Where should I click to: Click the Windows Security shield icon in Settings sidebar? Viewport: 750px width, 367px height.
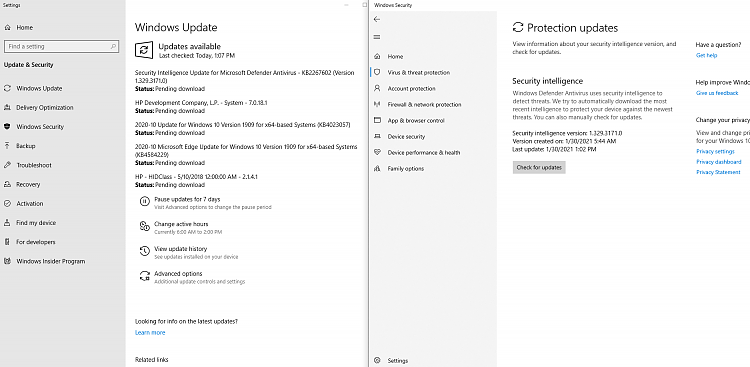(7, 127)
